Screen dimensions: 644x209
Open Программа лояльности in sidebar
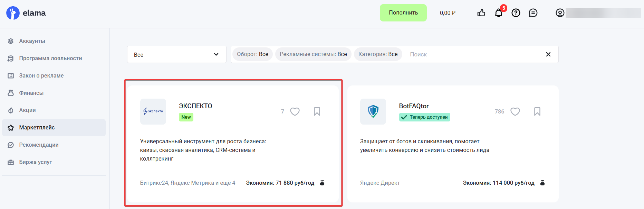(50, 58)
